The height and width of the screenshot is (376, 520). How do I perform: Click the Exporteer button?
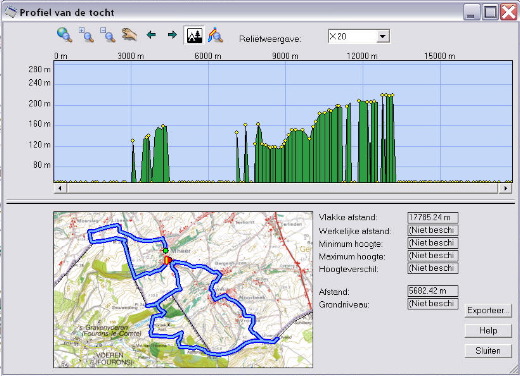point(488,310)
